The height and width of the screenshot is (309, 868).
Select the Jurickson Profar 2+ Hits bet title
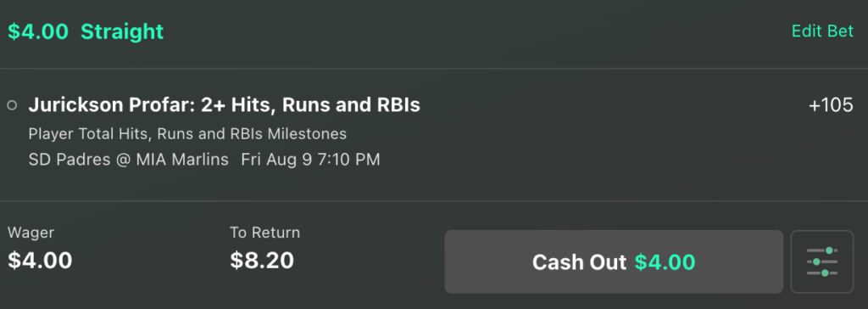point(224,105)
